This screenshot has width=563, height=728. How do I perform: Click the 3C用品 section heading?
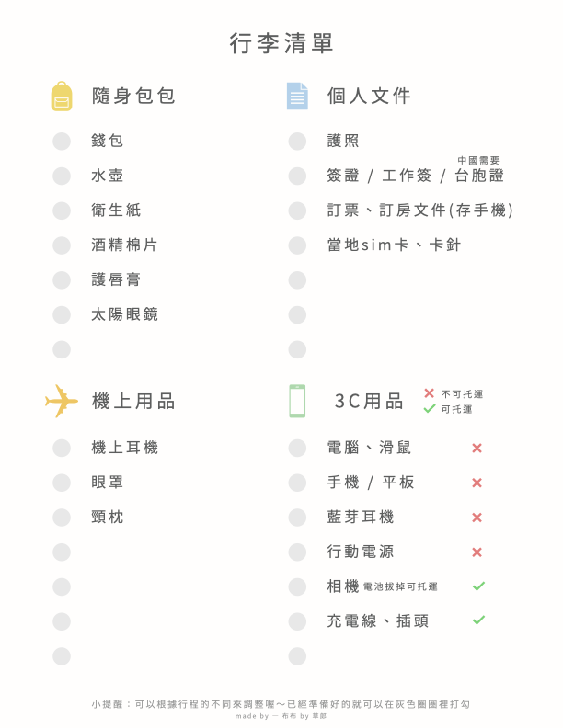click(x=369, y=401)
